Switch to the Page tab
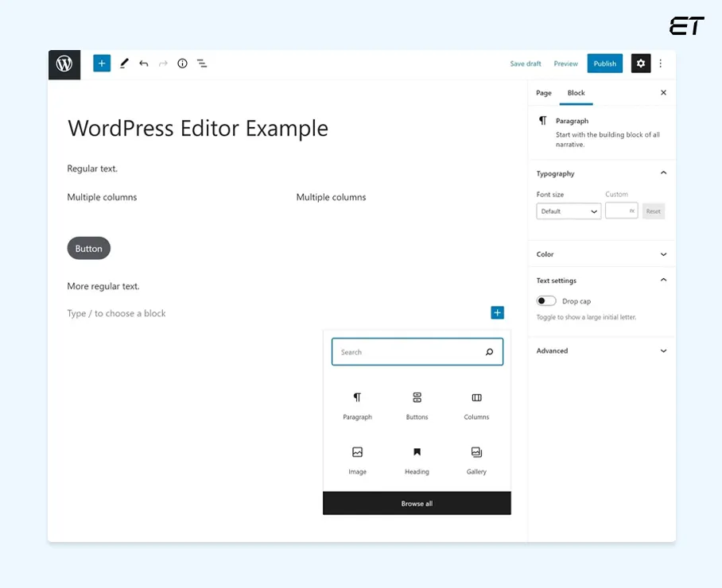 coord(543,93)
